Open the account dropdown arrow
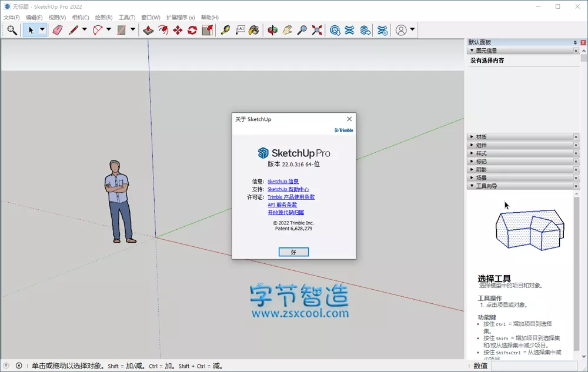The height and width of the screenshot is (372, 588). pos(412,29)
